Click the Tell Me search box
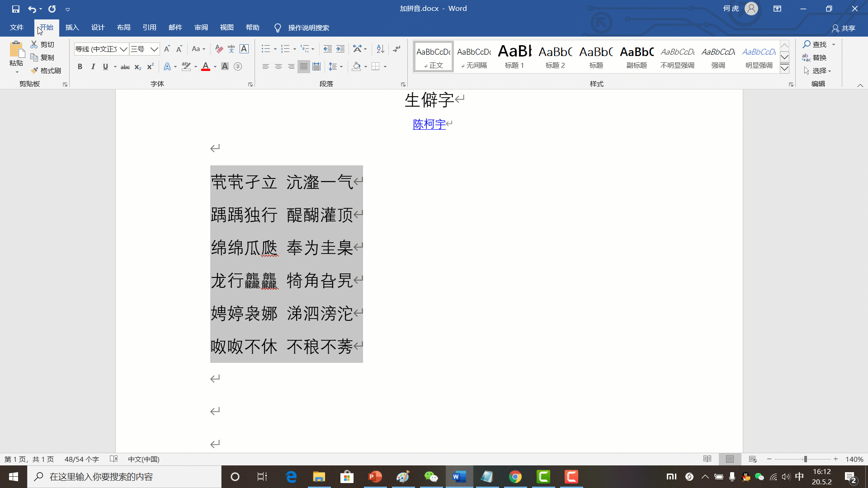The width and height of the screenshot is (868, 488). [308, 28]
